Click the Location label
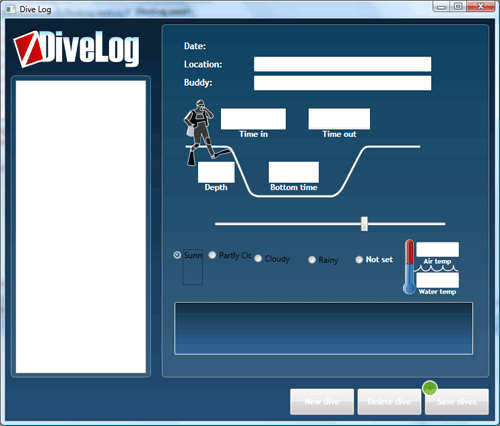Viewport: 500px width, 426px height. (203, 64)
